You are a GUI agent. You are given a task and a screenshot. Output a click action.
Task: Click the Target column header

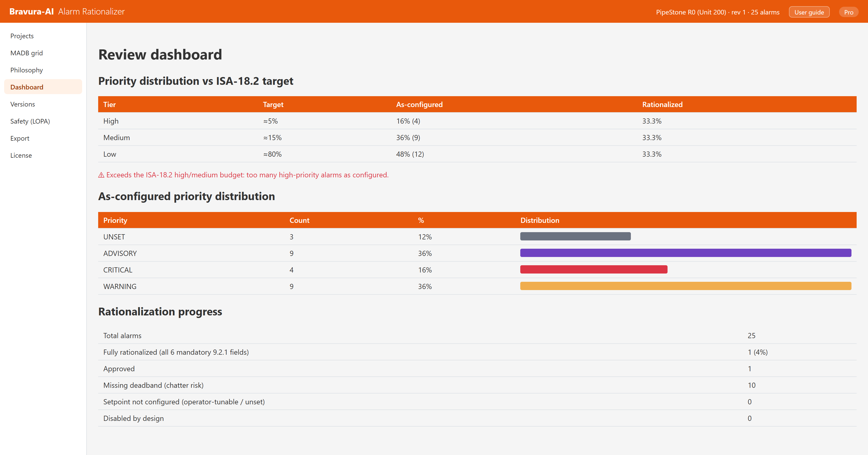(x=273, y=104)
